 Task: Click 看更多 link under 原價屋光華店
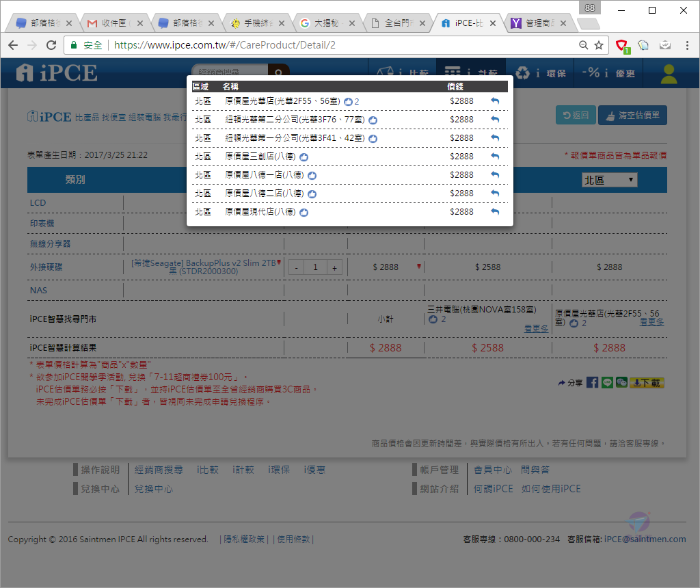tap(651, 322)
